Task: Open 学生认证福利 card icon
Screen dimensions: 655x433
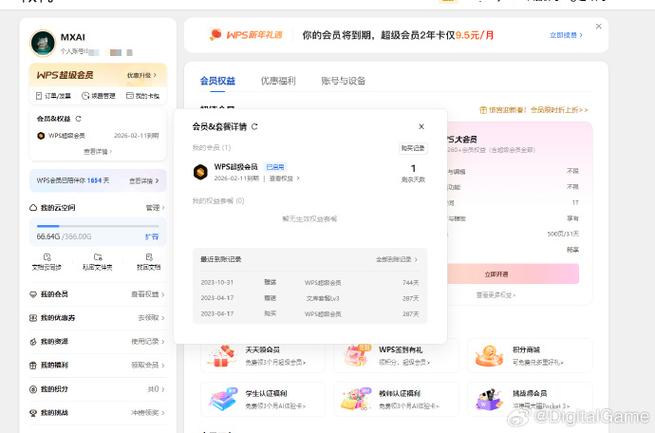Action: coord(223,399)
